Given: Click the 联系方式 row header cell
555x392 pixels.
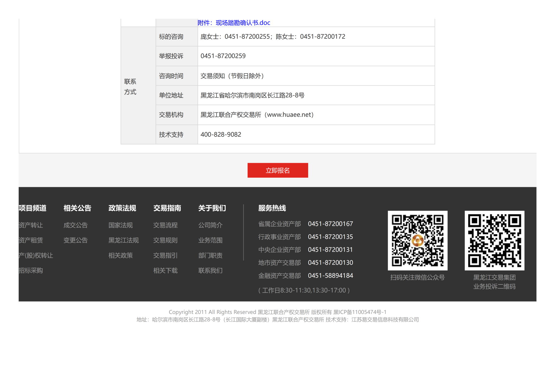Looking at the screenshot, I should tap(138, 86).
